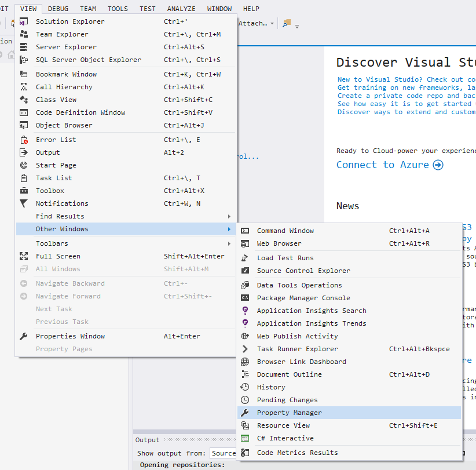Open 'See how easy it is' link
The image size is (476, 470).
click(407, 104)
